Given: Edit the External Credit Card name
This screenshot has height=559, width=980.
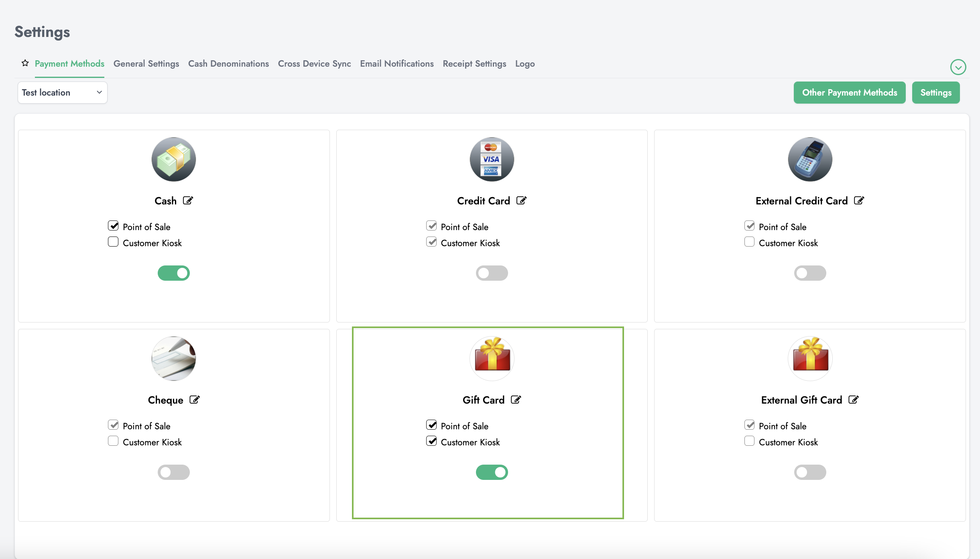Looking at the screenshot, I should pyautogui.click(x=859, y=200).
